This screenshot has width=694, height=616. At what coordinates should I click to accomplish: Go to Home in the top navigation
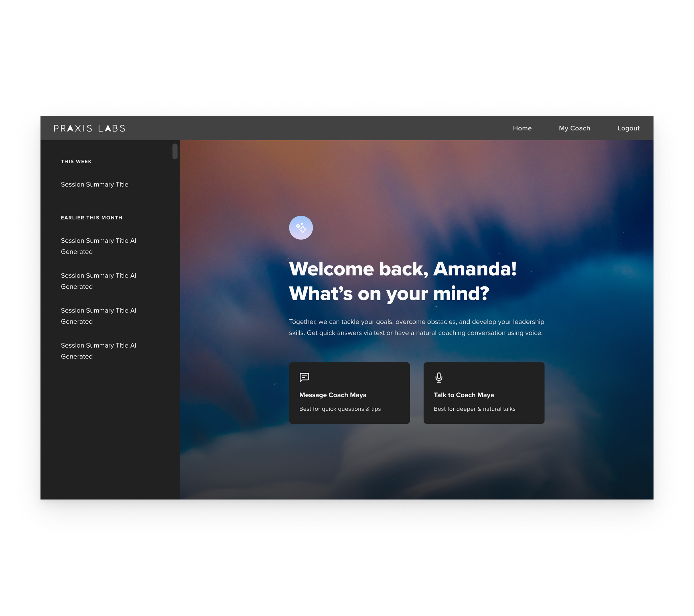tap(522, 128)
